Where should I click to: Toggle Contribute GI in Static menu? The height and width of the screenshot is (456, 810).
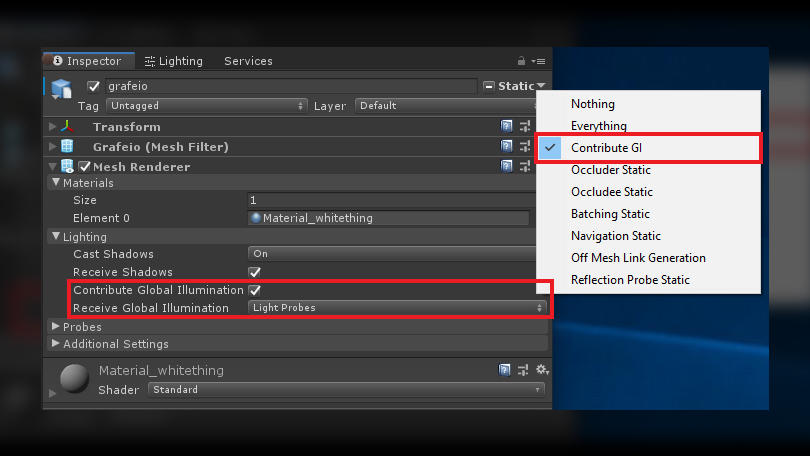coord(648,148)
